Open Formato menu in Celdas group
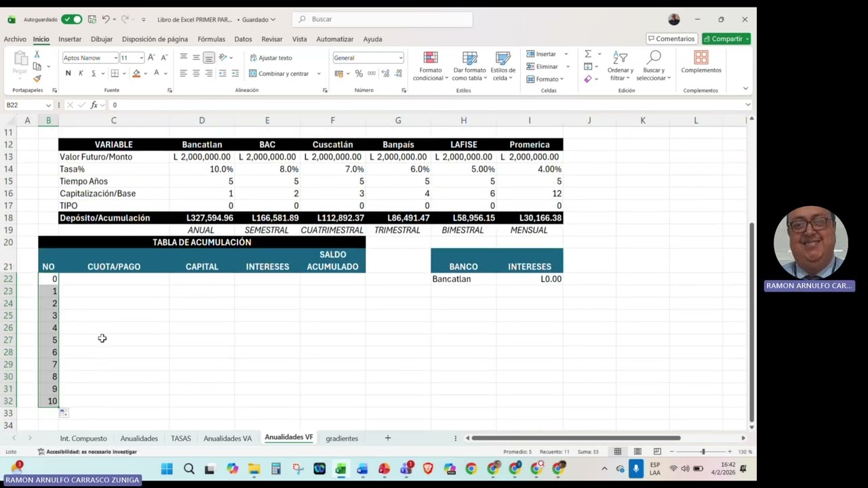Image resolution: width=868 pixels, height=488 pixels. click(x=547, y=79)
